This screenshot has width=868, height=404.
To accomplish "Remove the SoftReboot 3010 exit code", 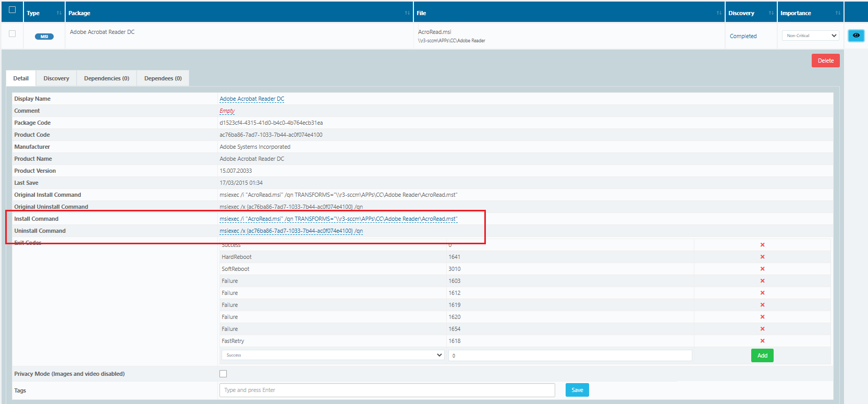I will point(762,269).
